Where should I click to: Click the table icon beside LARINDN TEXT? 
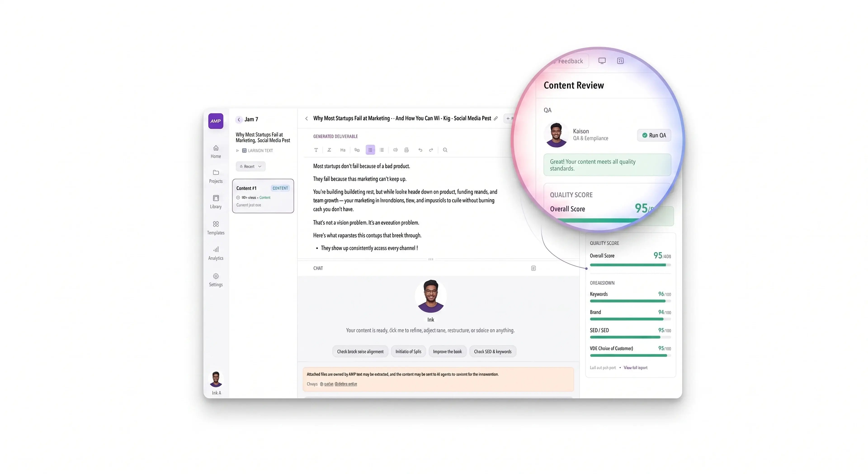[244, 151]
